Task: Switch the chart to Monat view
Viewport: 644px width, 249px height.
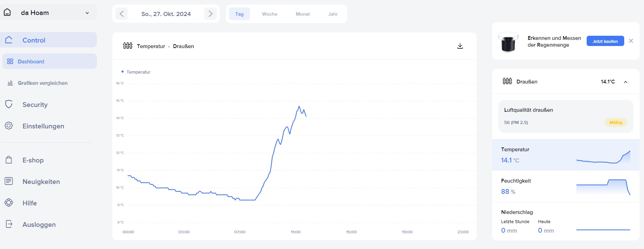Action: tap(302, 14)
